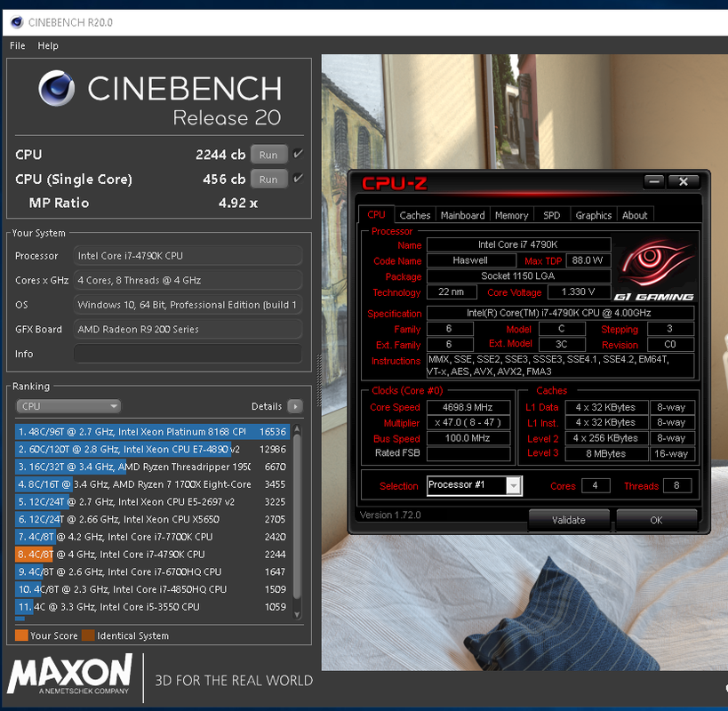Click the ranking list scroll down arrow
Screen dimensions: 728x711
[297, 615]
